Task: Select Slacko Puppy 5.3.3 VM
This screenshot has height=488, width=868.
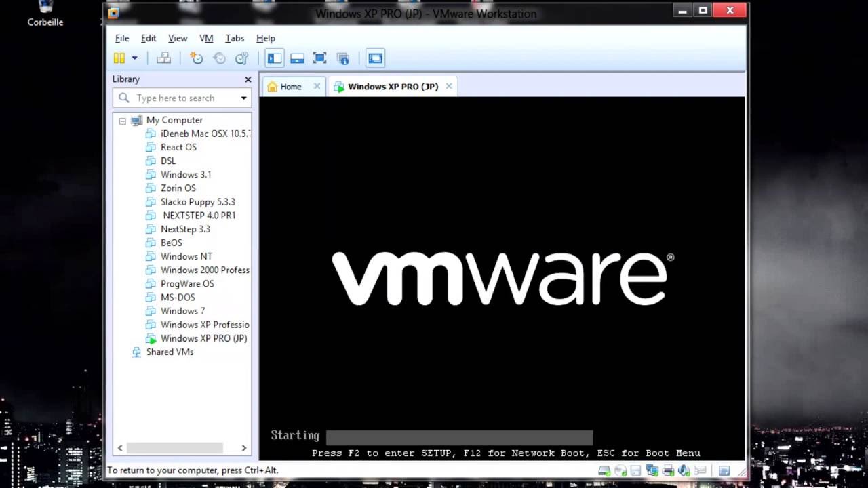Action: 198,202
